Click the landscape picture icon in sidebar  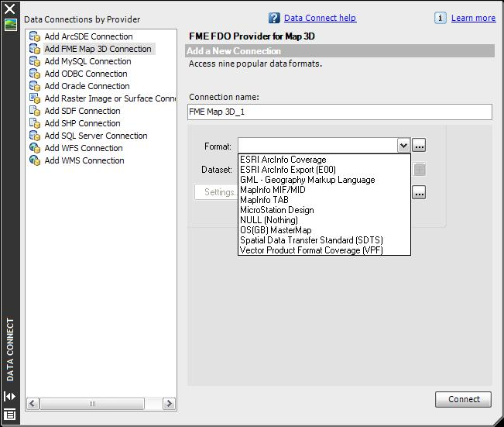tap(10, 25)
